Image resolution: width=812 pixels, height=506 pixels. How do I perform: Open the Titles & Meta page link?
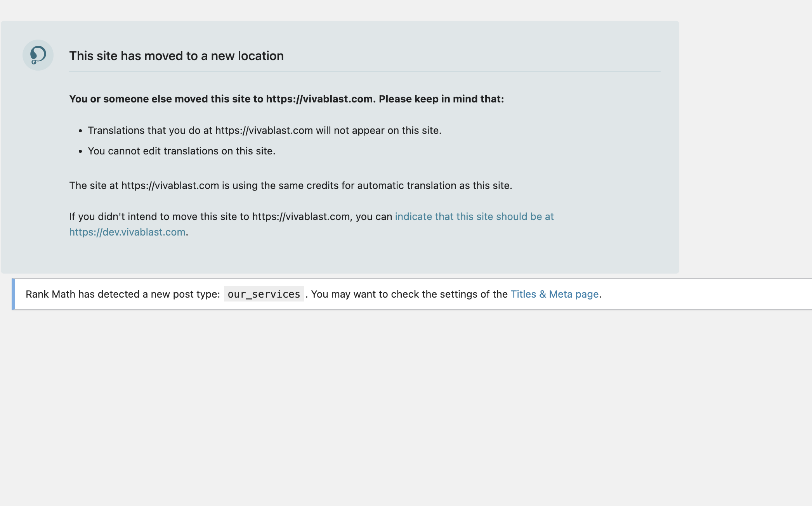[x=555, y=294]
